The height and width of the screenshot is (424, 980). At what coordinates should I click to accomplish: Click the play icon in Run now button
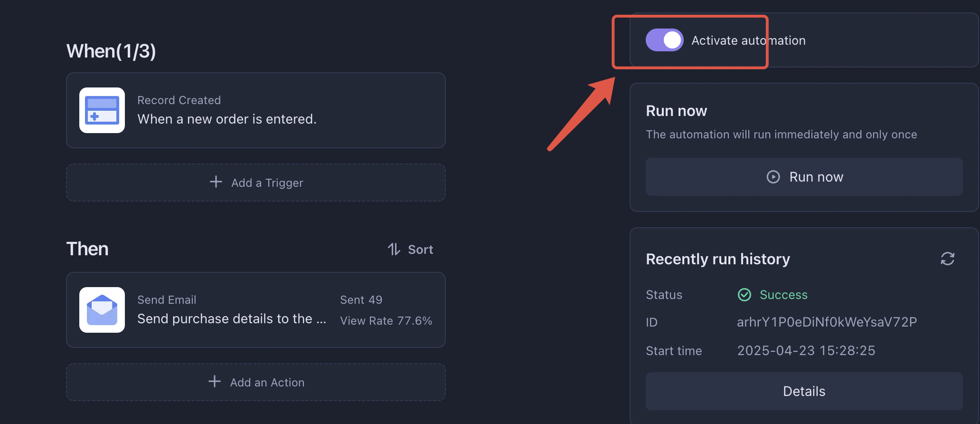pyautogui.click(x=773, y=177)
